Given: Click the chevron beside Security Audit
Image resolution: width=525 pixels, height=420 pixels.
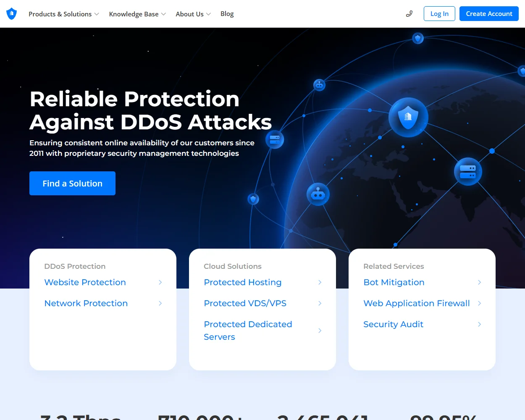Looking at the screenshot, I should [x=479, y=324].
